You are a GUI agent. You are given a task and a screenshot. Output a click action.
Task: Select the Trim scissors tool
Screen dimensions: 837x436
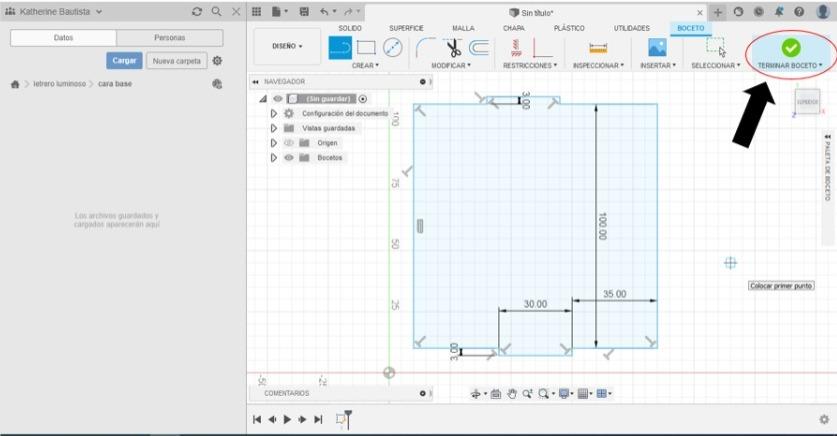coord(454,48)
